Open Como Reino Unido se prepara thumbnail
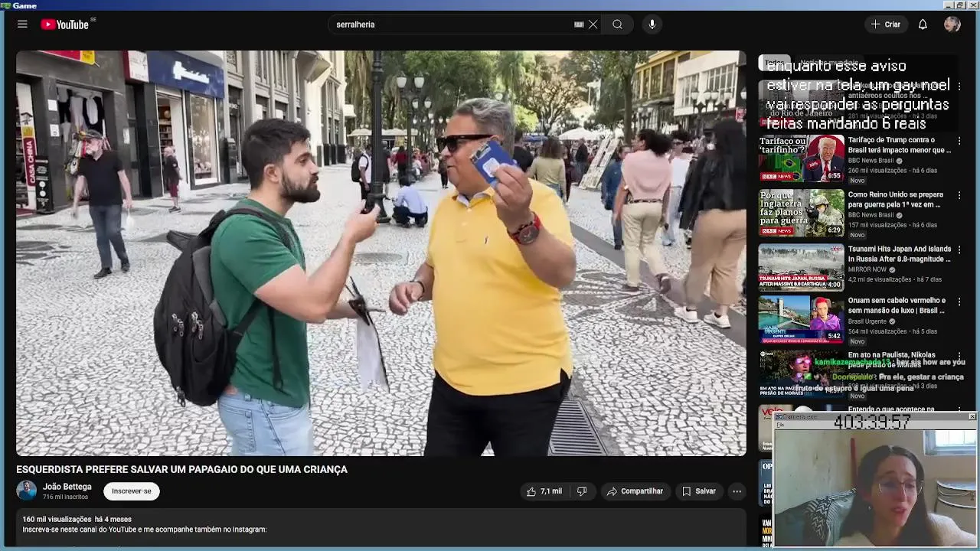 [802, 213]
